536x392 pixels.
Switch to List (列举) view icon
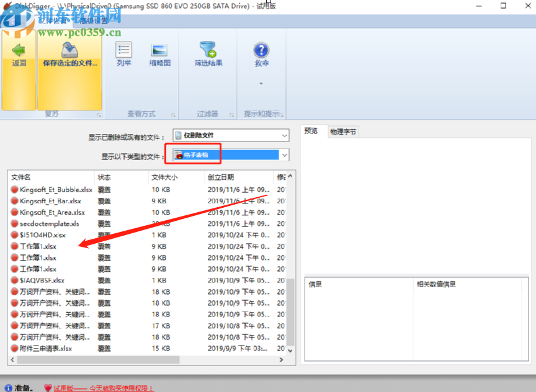(x=123, y=50)
